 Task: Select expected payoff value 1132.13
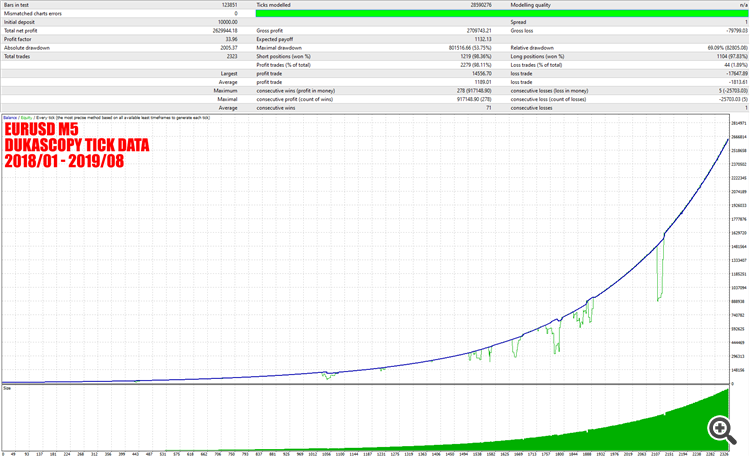[x=483, y=39]
